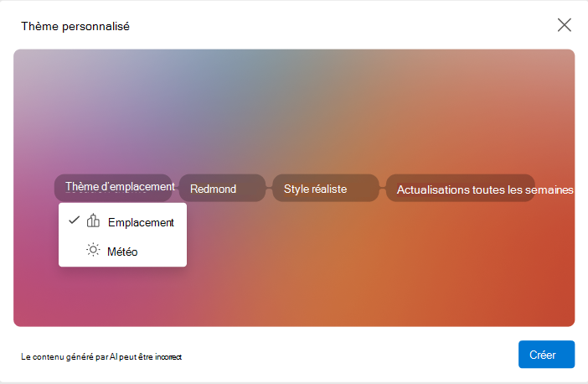Choose Météo from the theme menu
This screenshot has height=384, width=588.
point(122,252)
